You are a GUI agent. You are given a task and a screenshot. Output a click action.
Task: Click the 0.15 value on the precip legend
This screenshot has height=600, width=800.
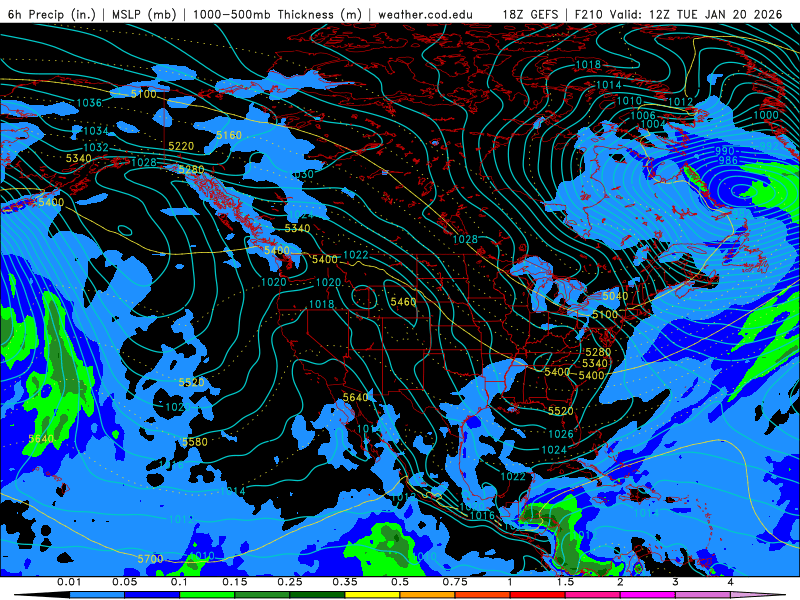pyautogui.click(x=235, y=582)
